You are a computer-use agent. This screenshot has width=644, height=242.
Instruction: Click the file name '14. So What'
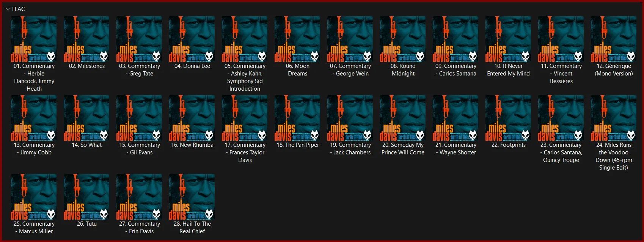pos(87,145)
